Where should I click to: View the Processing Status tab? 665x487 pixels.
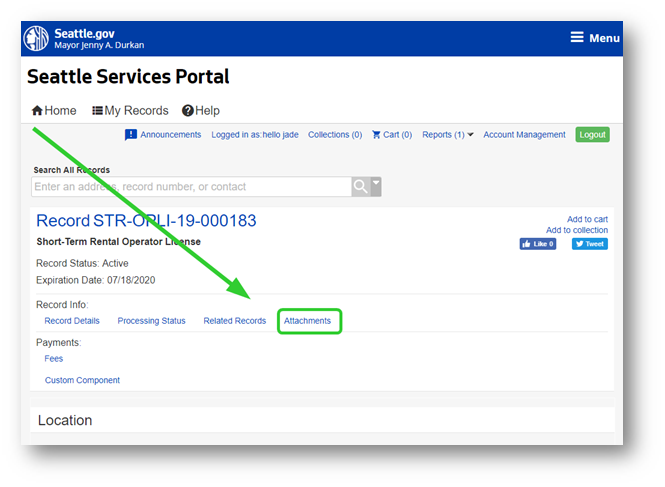pyautogui.click(x=151, y=321)
